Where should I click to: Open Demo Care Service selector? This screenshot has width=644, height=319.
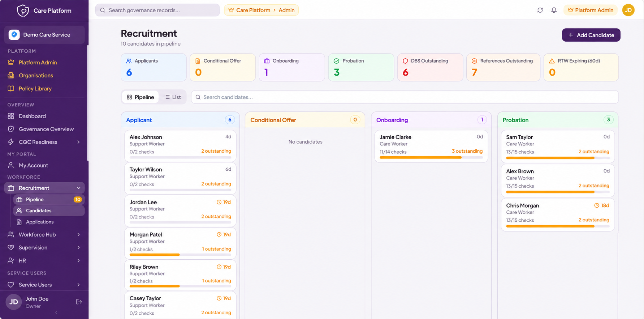coord(44,35)
